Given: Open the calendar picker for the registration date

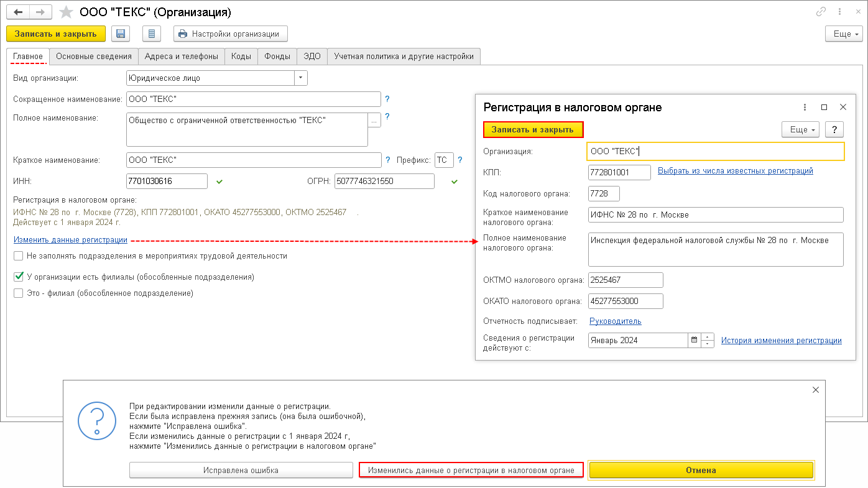Looking at the screenshot, I should point(694,340).
